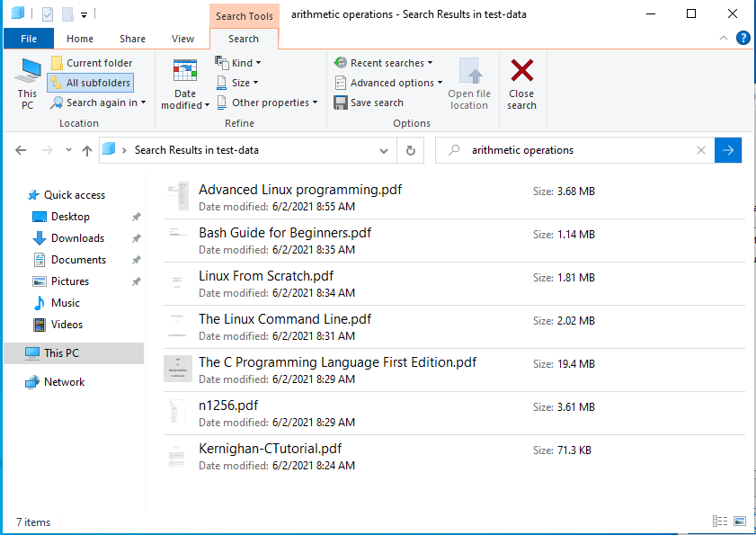756x535 pixels.
Task: Collapse the ribbon with the chevron
Action: click(724, 38)
